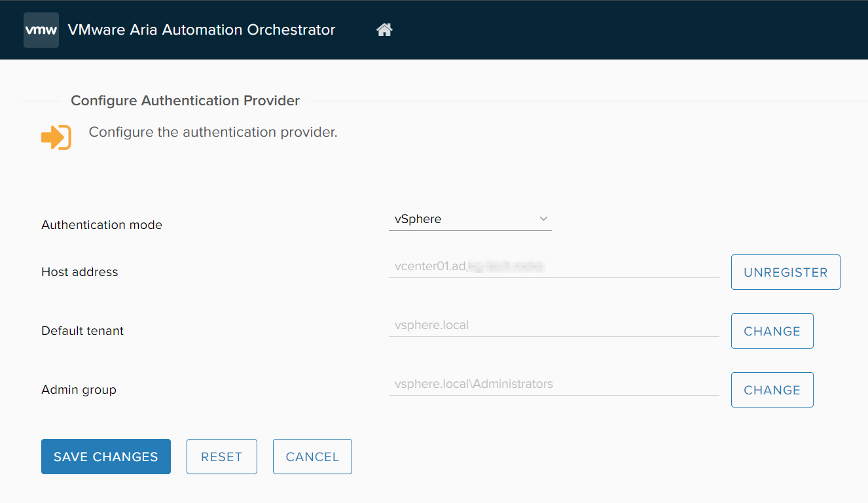868x503 pixels.
Task: Click the Host address label
Action: click(80, 272)
